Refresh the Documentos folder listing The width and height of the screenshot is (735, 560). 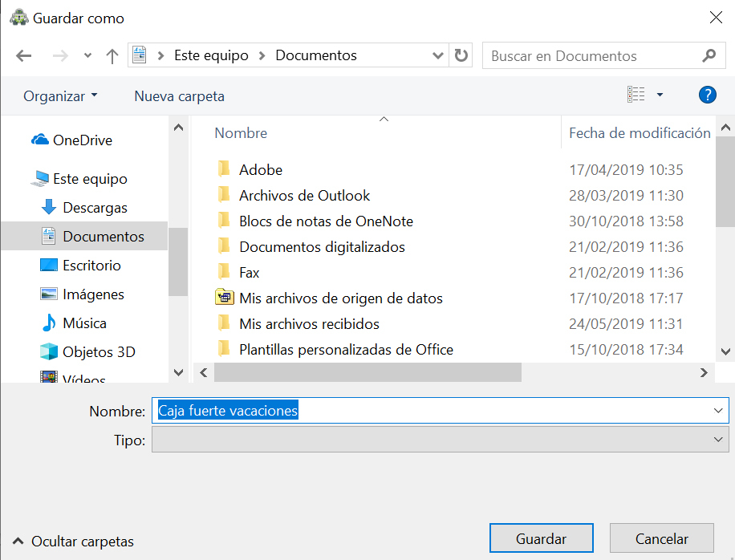[461, 55]
